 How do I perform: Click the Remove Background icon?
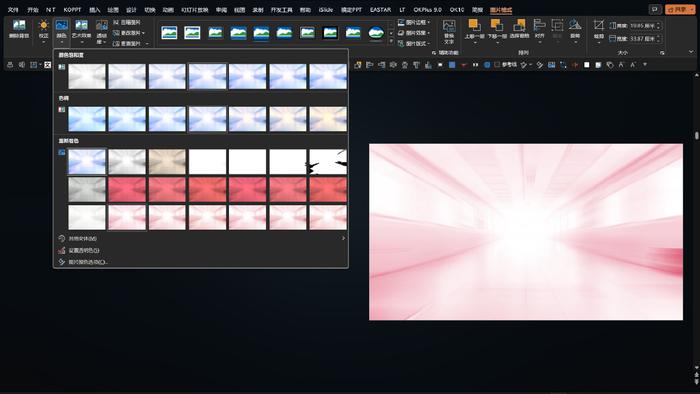tap(19, 25)
